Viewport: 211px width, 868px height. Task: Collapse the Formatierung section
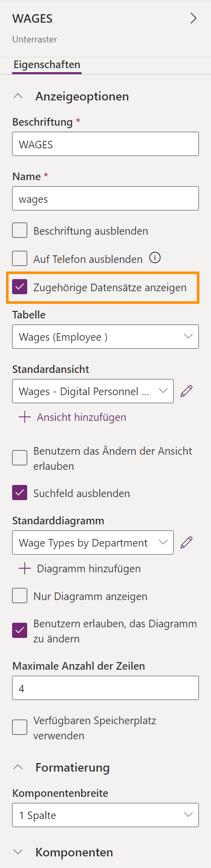tap(18, 767)
